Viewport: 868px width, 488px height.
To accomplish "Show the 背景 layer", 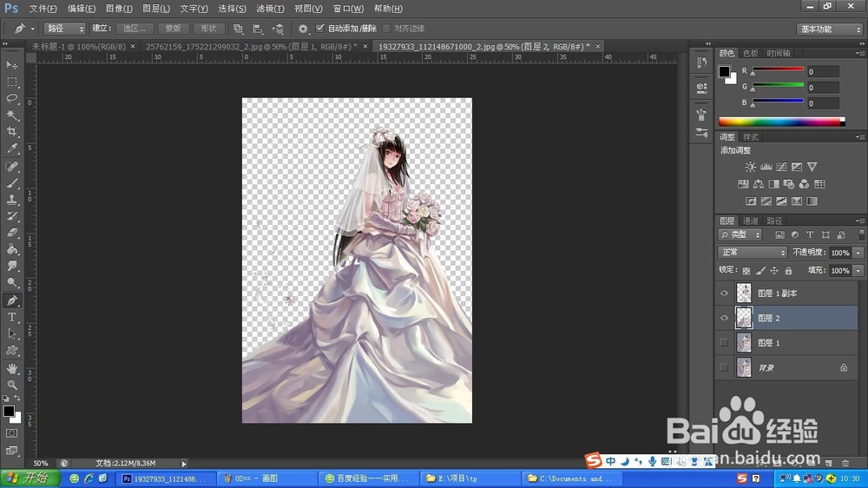I will pyautogui.click(x=724, y=366).
